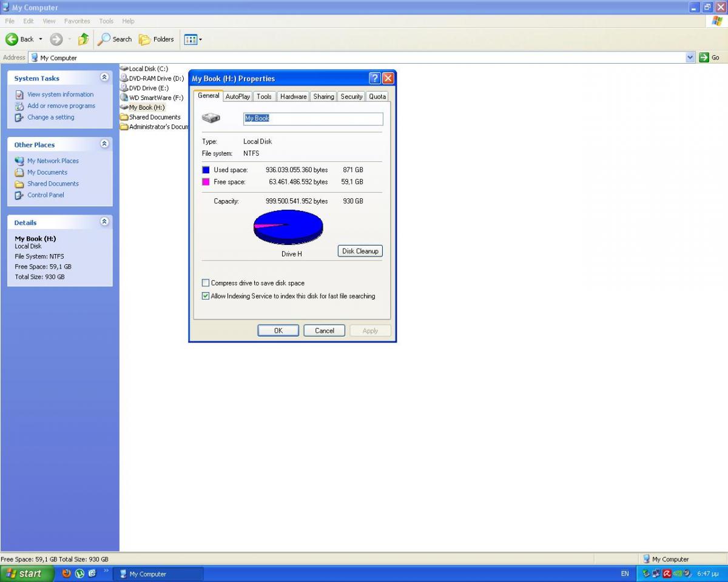Launch uTorrent from Quick Launch
Viewport: 728px width, 582px height.
(79, 574)
